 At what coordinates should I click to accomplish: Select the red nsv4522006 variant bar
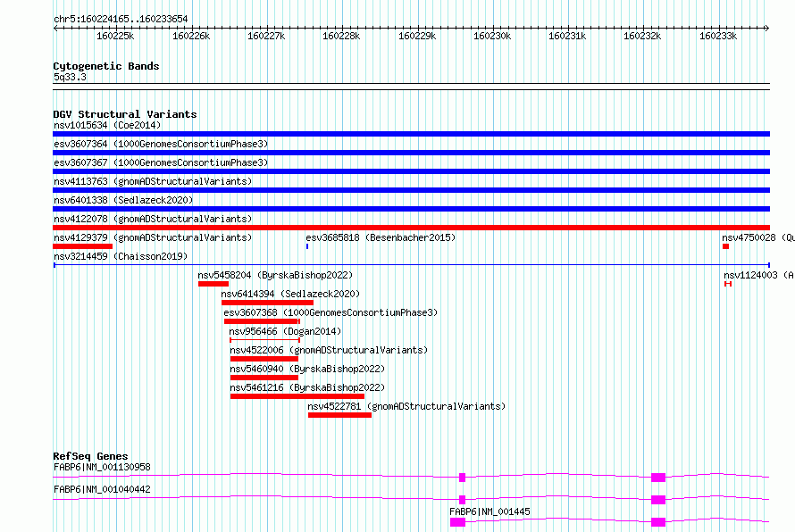[264, 359]
